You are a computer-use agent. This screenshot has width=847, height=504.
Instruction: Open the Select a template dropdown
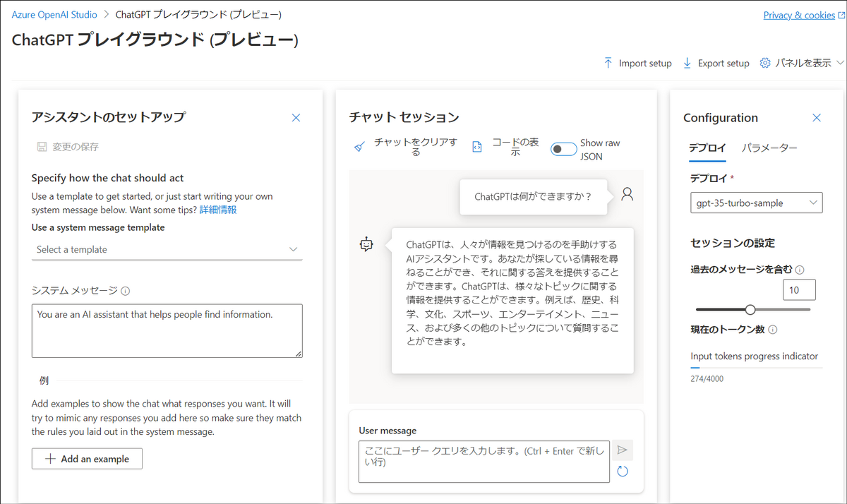pyautogui.click(x=167, y=249)
